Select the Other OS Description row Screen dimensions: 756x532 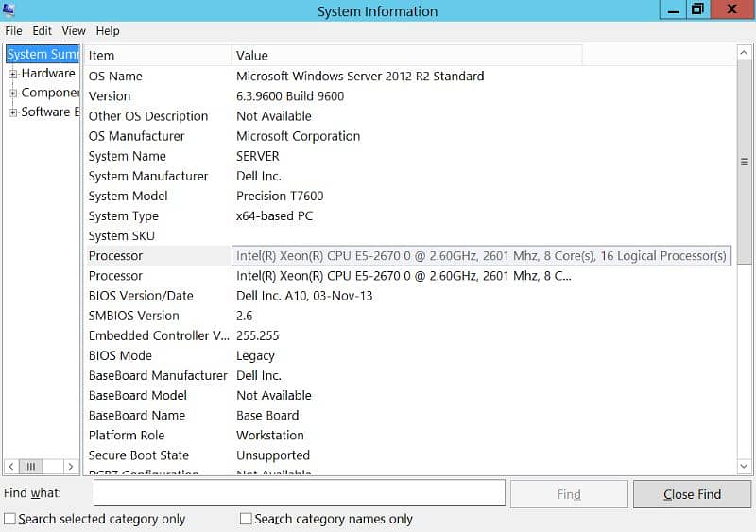[409, 116]
